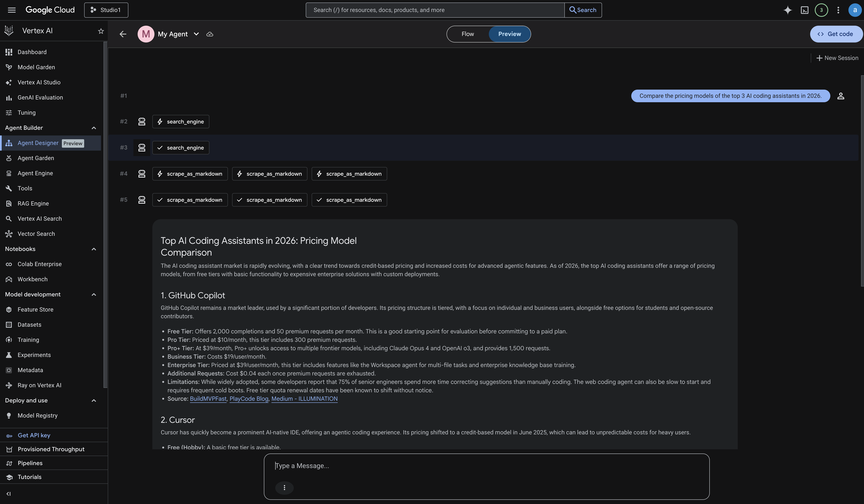Click the cloud deploy icon beside My Agent
Viewport: 864px width, 504px height.
tap(210, 34)
